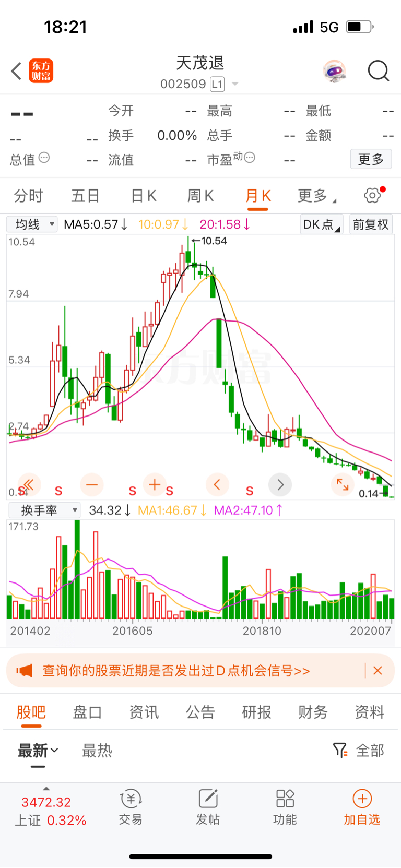This screenshot has width=401, height=868.
Task: Select the 月K chart tab
Action: [258, 196]
